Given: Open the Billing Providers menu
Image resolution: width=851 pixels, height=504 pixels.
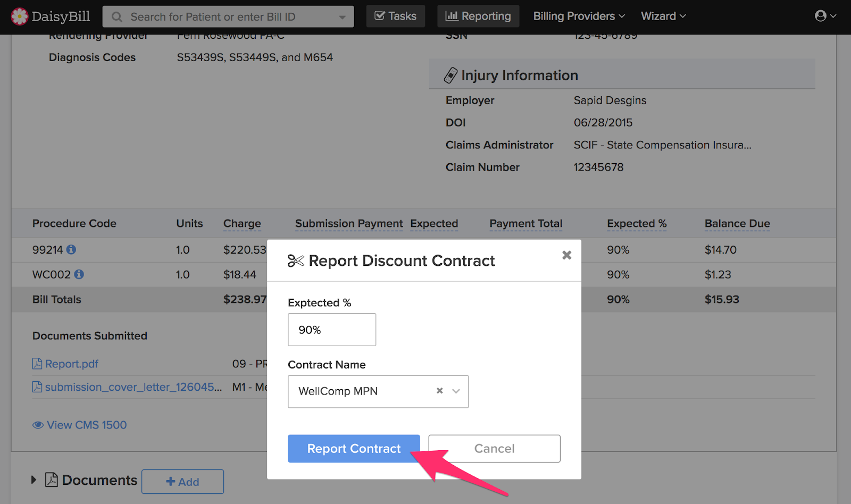Looking at the screenshot, I should click(579, 16).
